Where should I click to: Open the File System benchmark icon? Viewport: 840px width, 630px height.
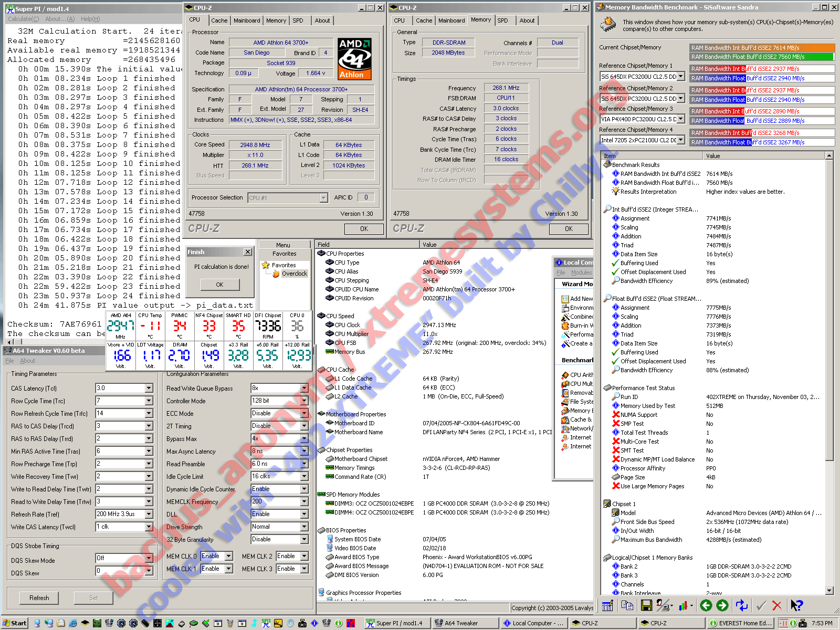click(565, 402)
